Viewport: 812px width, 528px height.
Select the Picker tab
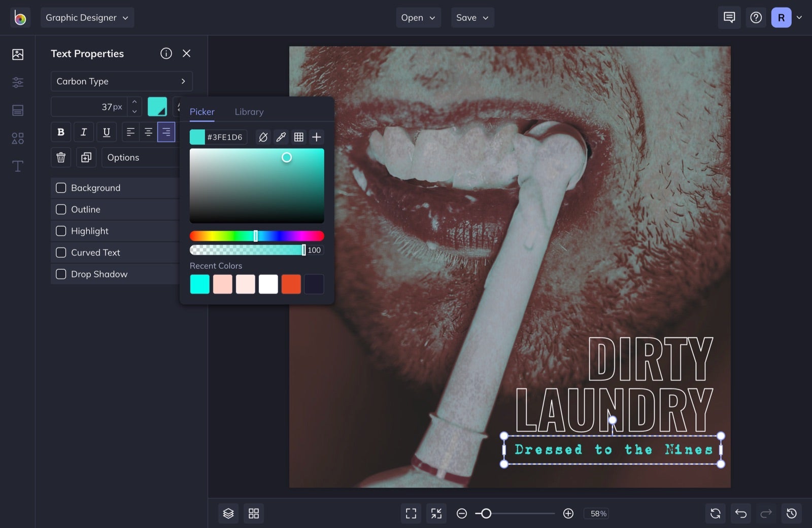(201, 112)
